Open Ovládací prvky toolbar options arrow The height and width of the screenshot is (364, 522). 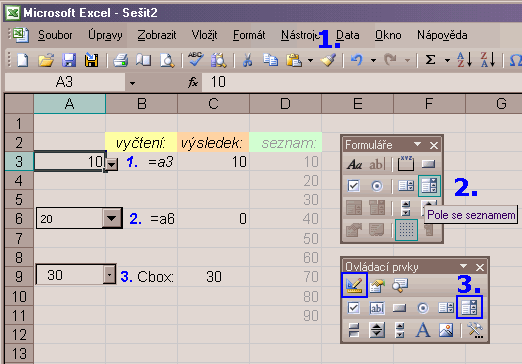pos(463,266)
